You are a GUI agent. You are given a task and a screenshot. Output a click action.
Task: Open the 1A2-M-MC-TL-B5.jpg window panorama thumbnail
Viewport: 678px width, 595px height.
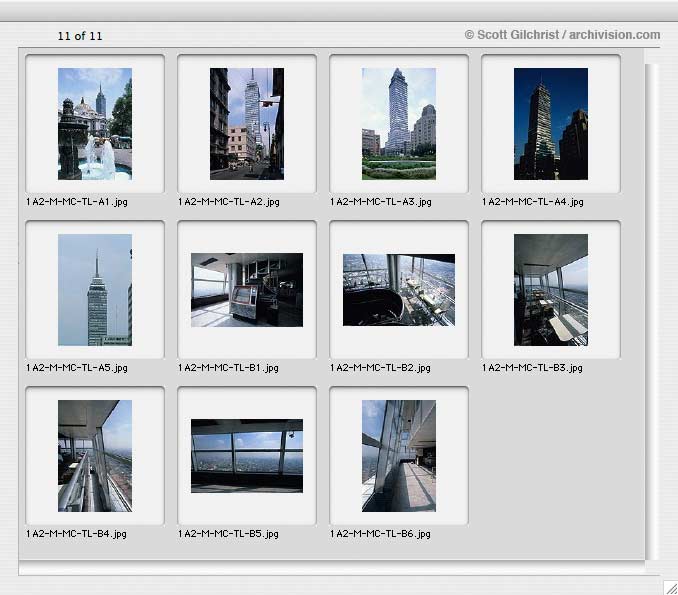[x=247, y=456]
